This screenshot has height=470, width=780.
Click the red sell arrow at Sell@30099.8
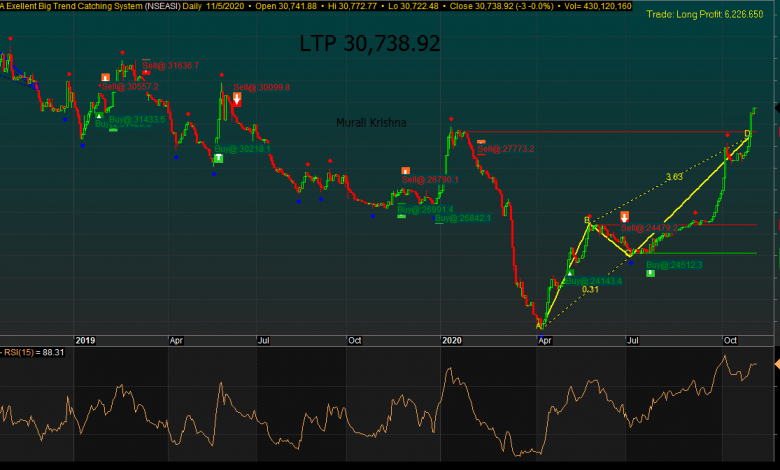[237, 99]
